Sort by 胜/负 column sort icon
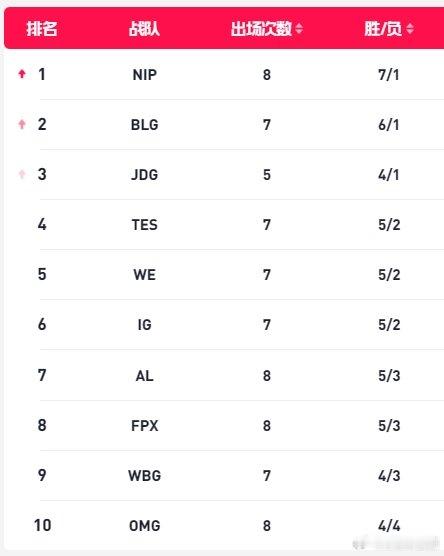The image size is (444, 556). click(410, 28)
